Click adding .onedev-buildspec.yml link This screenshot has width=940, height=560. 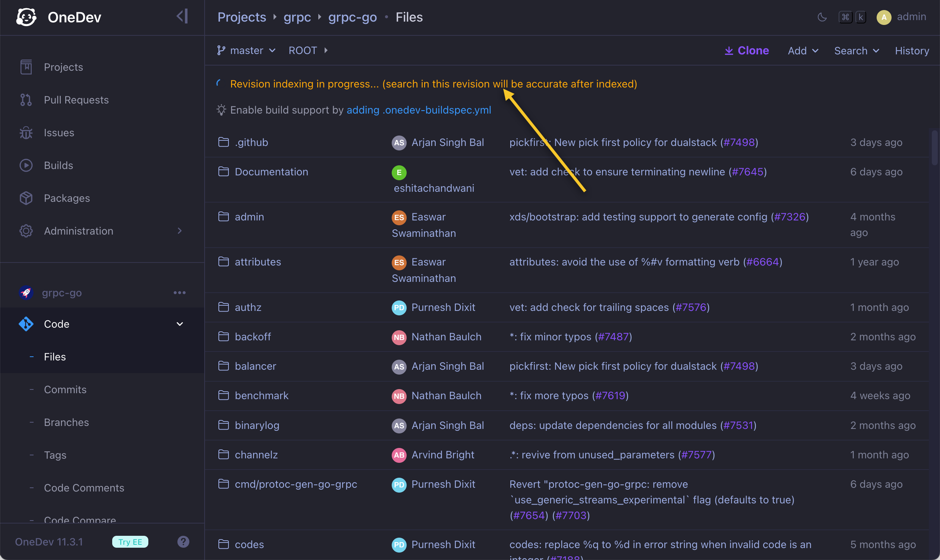coord(419,110)
